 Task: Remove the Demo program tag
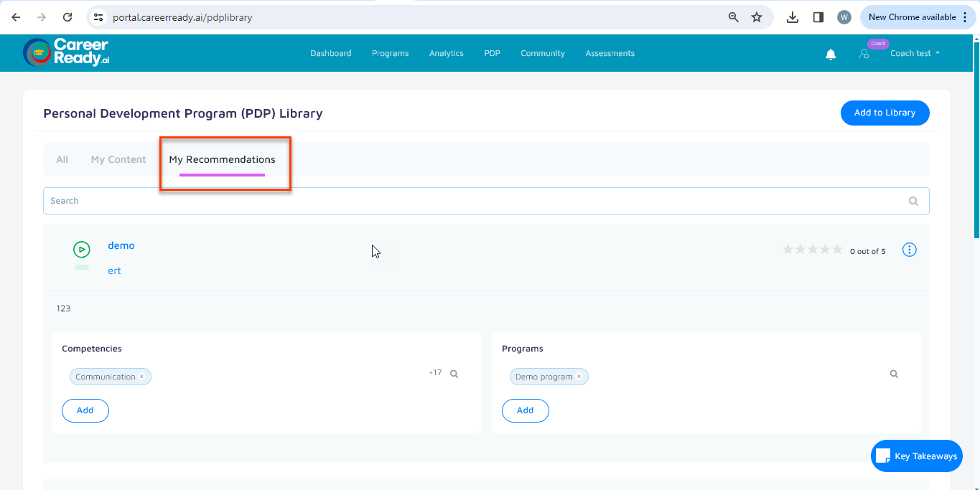click(579, 377)
